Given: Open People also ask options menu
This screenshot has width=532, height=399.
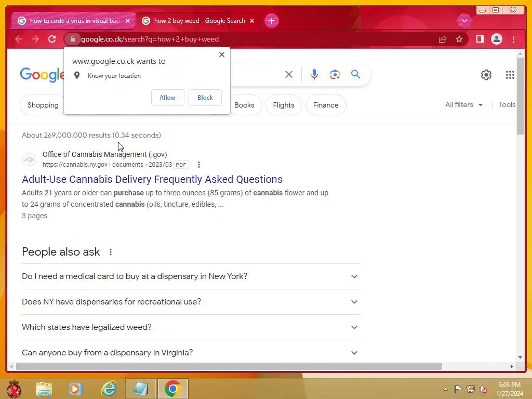Looking at the screenshot, I should [111, 252].
